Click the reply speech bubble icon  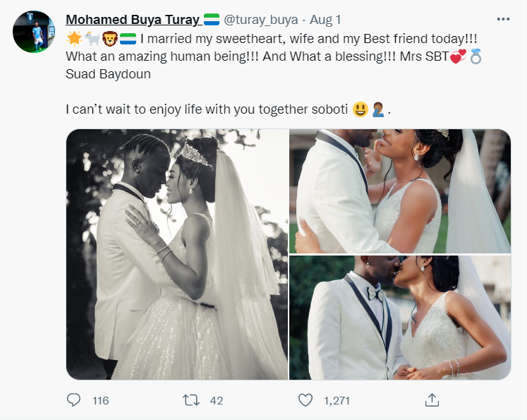pos(74,400)
